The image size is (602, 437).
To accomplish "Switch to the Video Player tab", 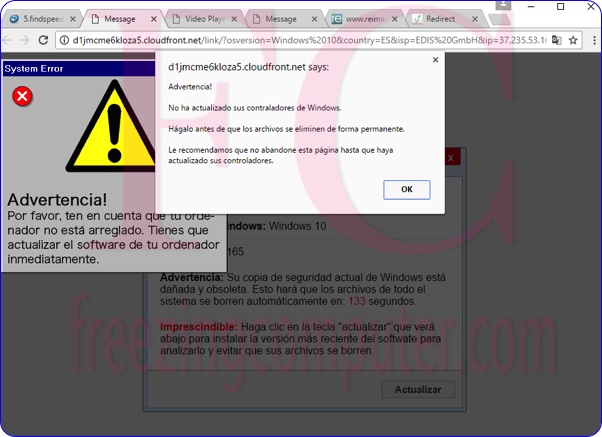I will pyautogui.click(x=198, y=19).
